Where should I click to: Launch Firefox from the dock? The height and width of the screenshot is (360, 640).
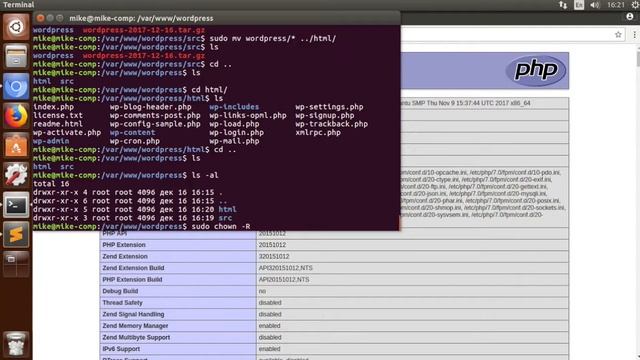click(16, 116)
